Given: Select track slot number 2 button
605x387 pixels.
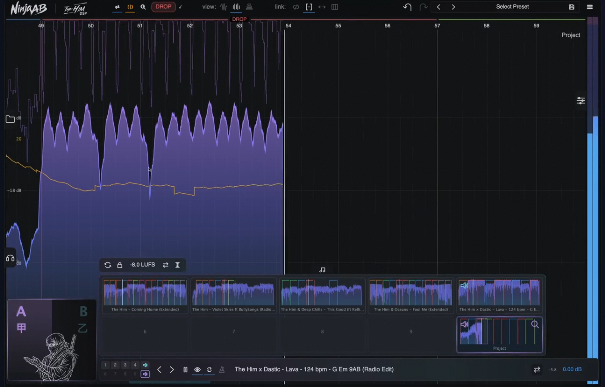Looking at the screenshot, I should pyautogui.click(x=115, y=365).
